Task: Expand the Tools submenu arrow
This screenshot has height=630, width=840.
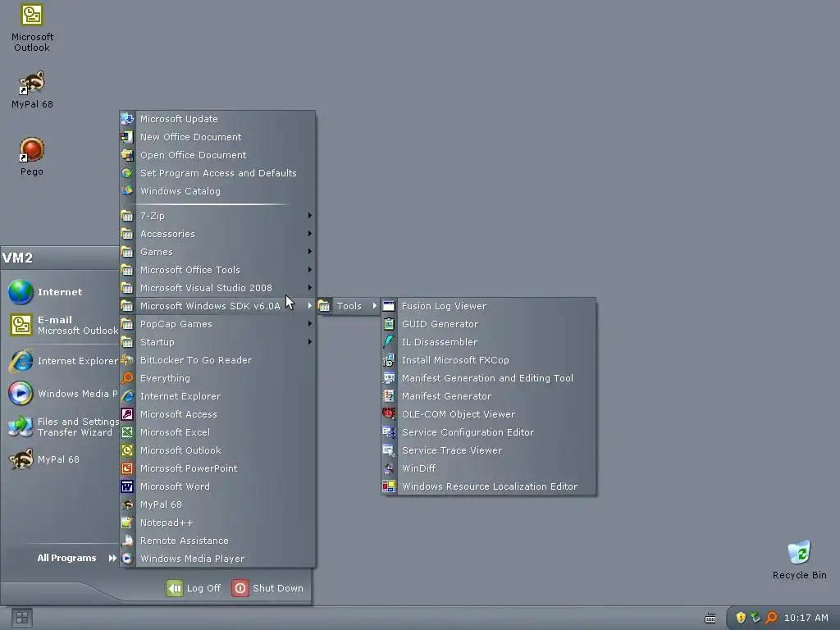Action: [x=374, y=306]
